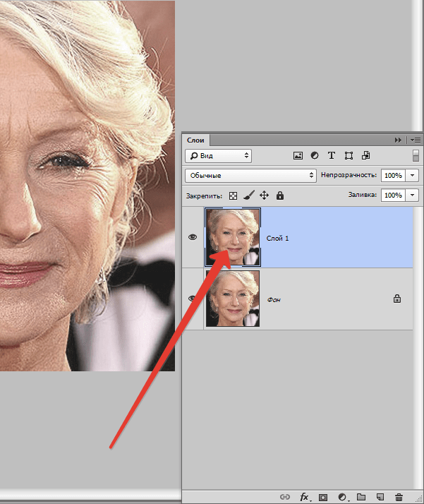The width and height of the screenshot is (424, 504).
Task: Open layers panel flyout menu
Action: point(416,140)
